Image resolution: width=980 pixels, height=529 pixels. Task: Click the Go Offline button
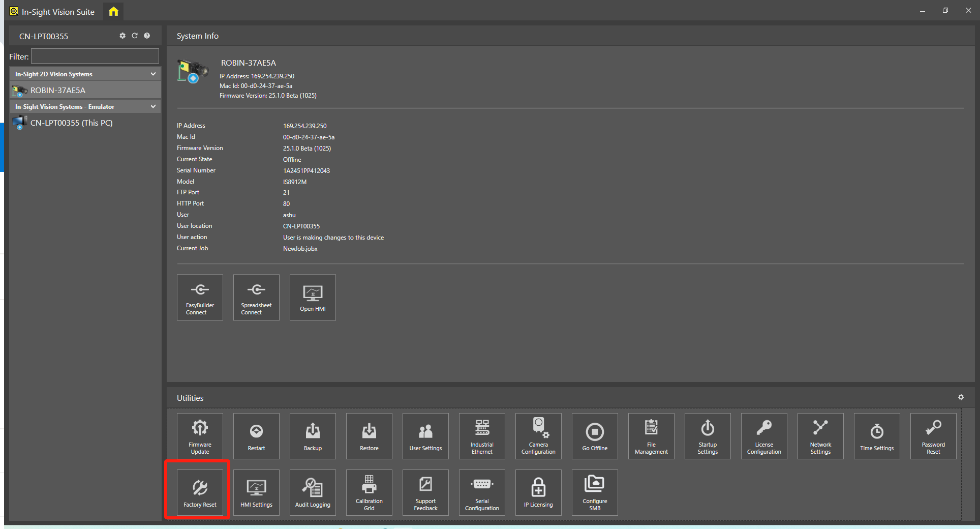coord(595,436)
